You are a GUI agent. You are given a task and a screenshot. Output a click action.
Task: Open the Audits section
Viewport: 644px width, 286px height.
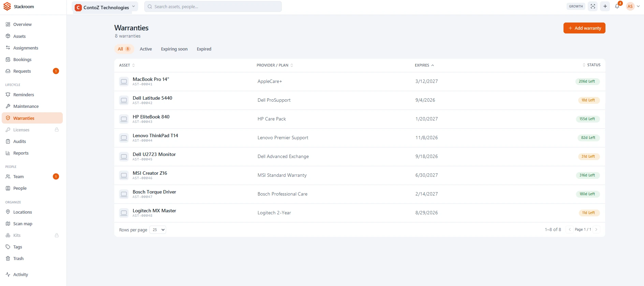(32, 141)
